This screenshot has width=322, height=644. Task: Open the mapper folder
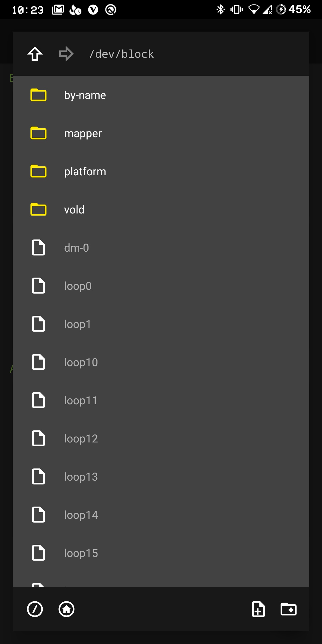pyautogui.click(x=161, y=133)
